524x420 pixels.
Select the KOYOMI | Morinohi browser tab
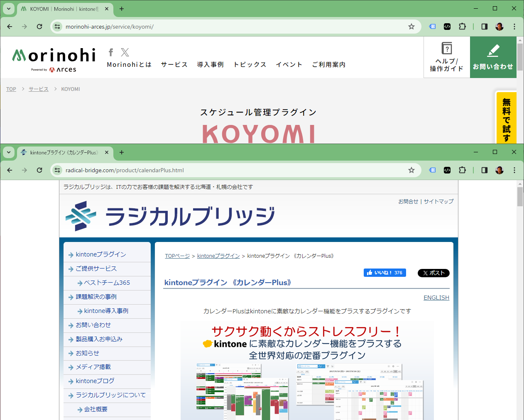click(64, 9)
